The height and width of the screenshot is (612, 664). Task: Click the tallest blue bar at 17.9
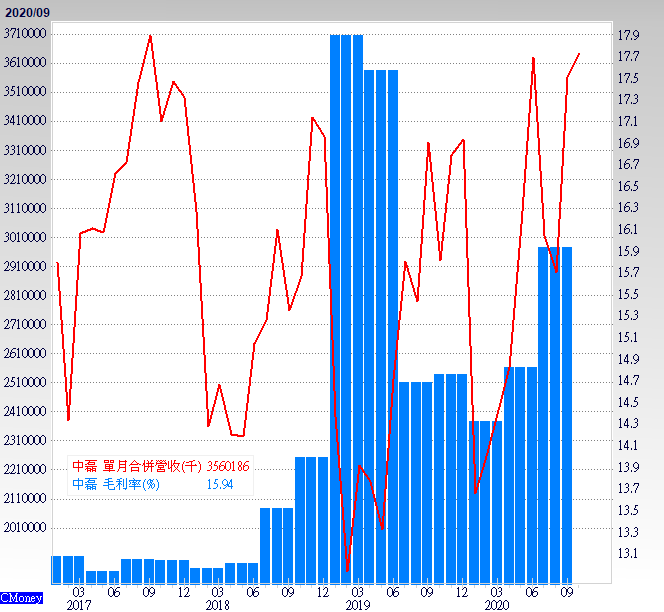point(346,309)
